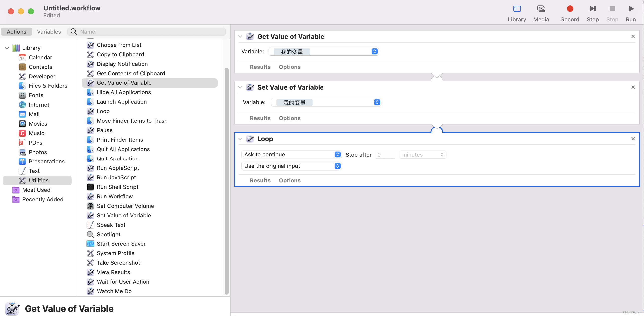
Task: Click the Name search field
Action: point(150,31)
